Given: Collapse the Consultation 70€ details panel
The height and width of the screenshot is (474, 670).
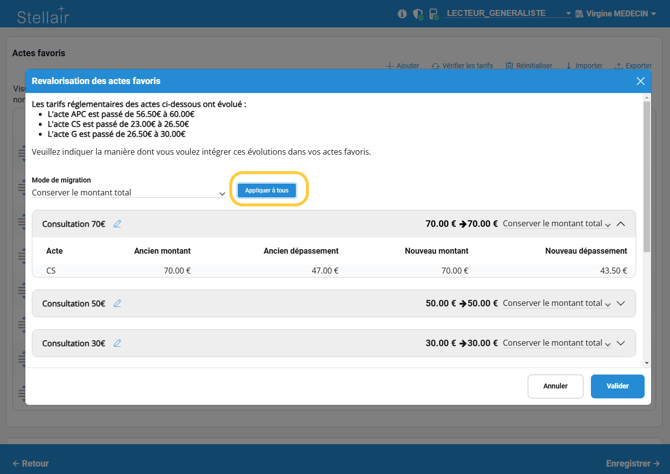Looking at the screenshot, I should [621, 224].
